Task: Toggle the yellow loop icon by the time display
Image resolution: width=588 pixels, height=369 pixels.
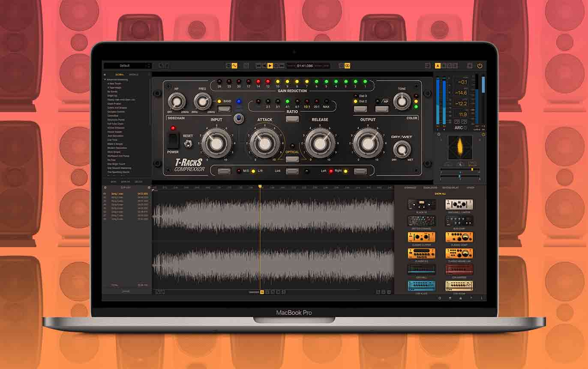Action: pyautogui.click(x=348, y=66)
